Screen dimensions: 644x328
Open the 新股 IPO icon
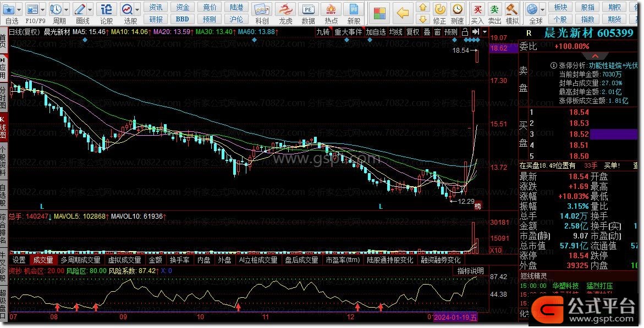354,9
